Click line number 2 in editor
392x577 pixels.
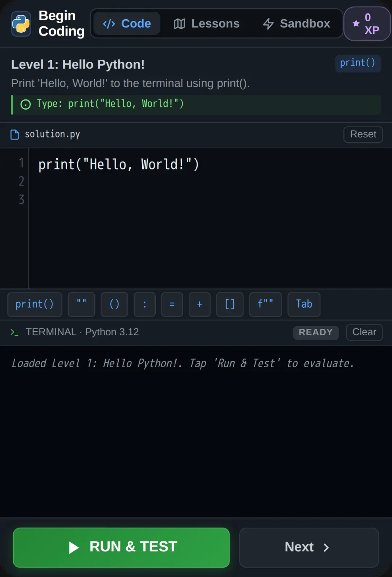tap(21, 181)
